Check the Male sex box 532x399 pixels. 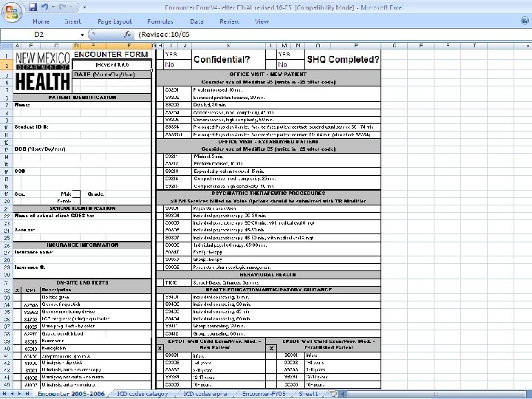[76, 194]
